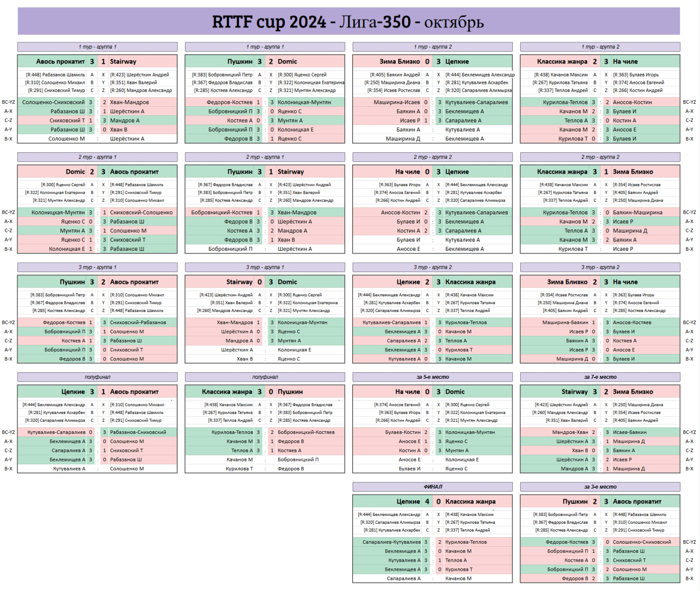Click '1 тур - группа 2' header above Зима Близко
The image size is (700, 591).
[432, 47]
